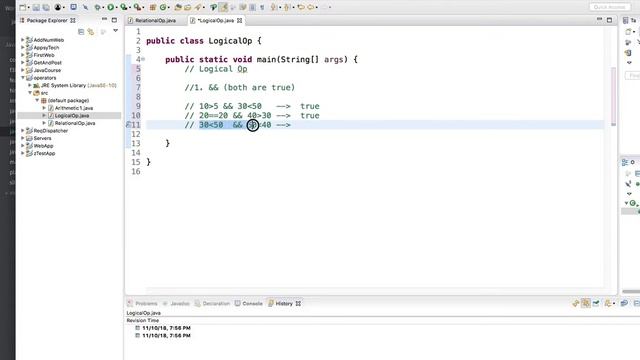Click the Toggle Mark Occurrences highlighted icon
640x360 pixels.
[x=223, y=7]
